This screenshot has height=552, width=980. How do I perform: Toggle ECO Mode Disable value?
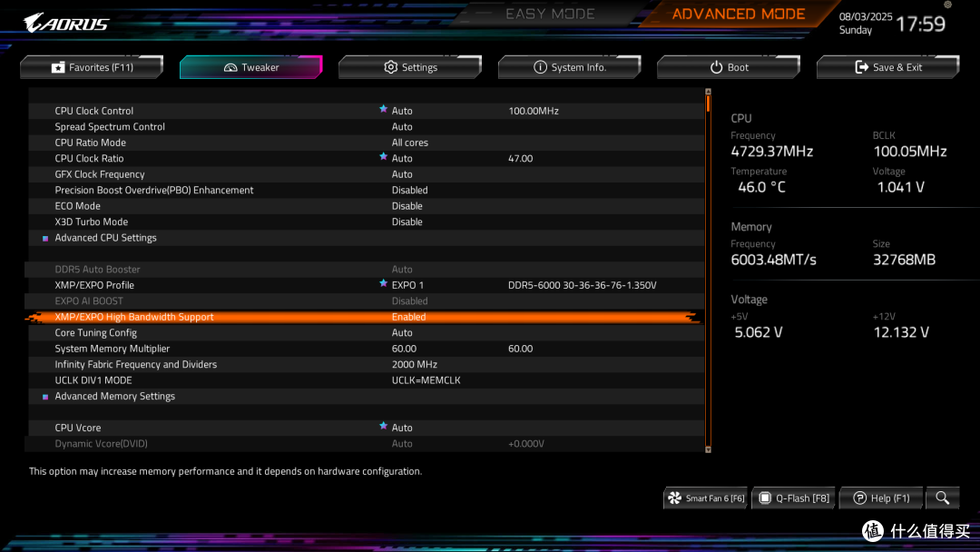point(407,206)
